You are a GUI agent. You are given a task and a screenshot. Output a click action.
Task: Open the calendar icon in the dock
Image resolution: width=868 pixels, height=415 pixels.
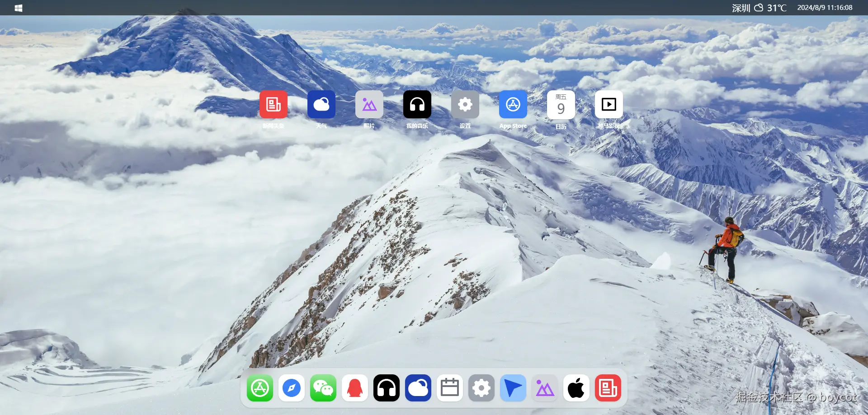450,388
